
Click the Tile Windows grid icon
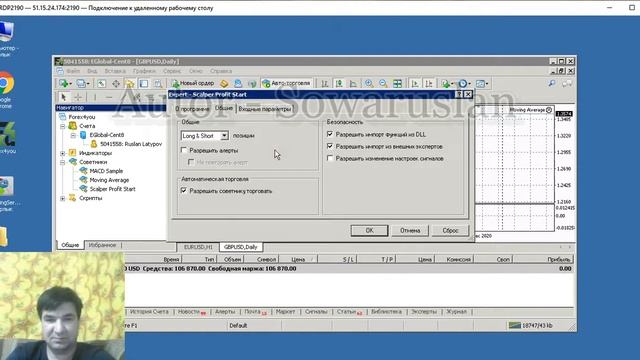pyautogui.click(x=397, y=84)
